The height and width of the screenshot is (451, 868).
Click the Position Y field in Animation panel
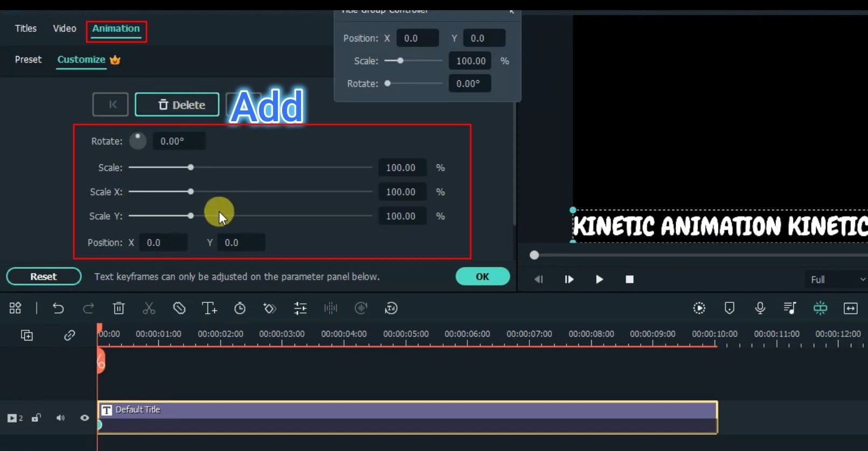tap(241, 242)
